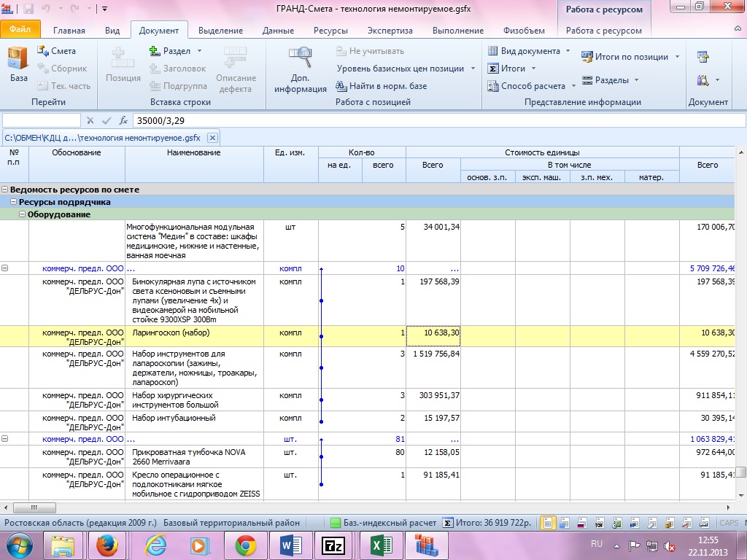
Task: Toggle Баз.-индексный расчет green indicator
Action: click(x=336, y=523)
